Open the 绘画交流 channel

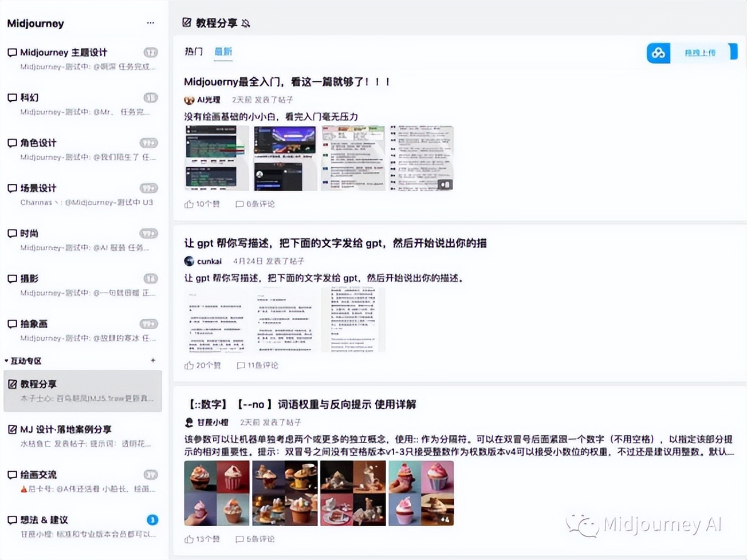[x=38, y=474]
